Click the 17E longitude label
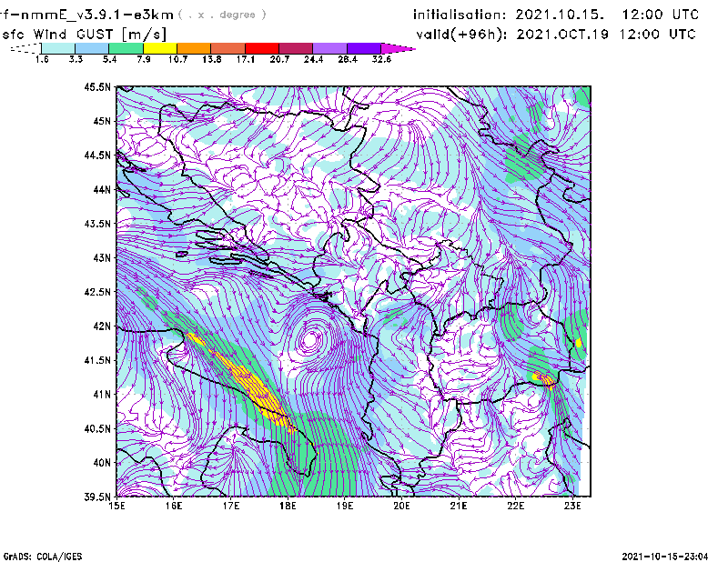The image size is (728, 562). pos(231,506)
